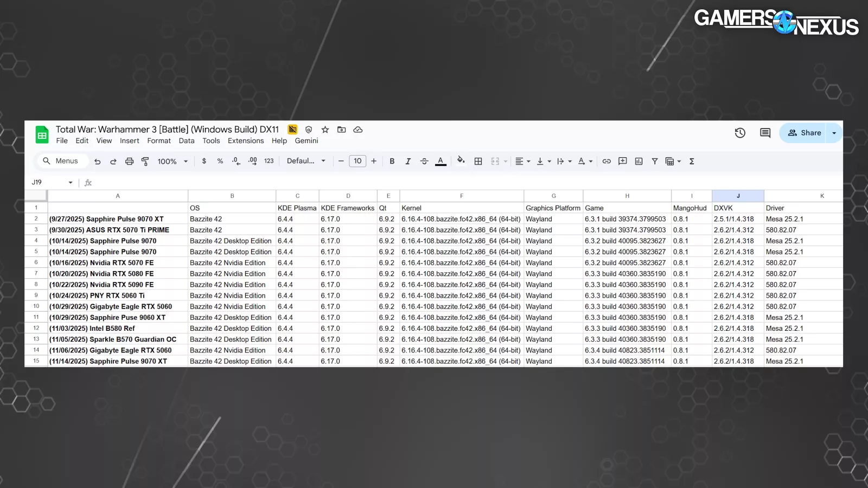The image size is (868, 488).
Task: Expand the arrow beside Share button
Action: click(834, 133)
